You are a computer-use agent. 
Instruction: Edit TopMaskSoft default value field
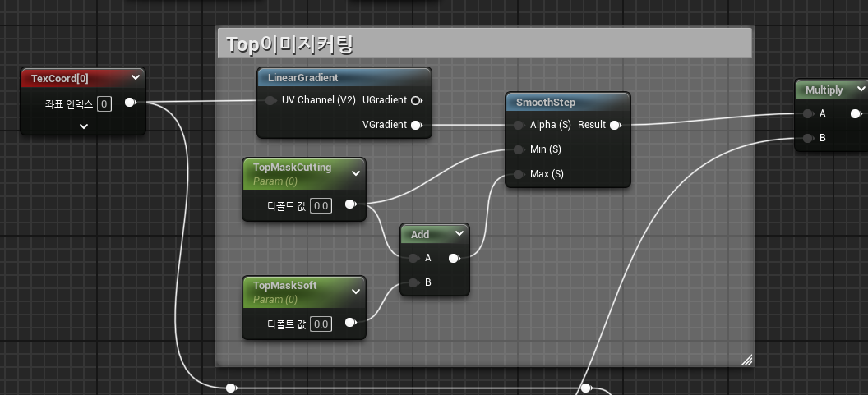(x=321, y=324)
